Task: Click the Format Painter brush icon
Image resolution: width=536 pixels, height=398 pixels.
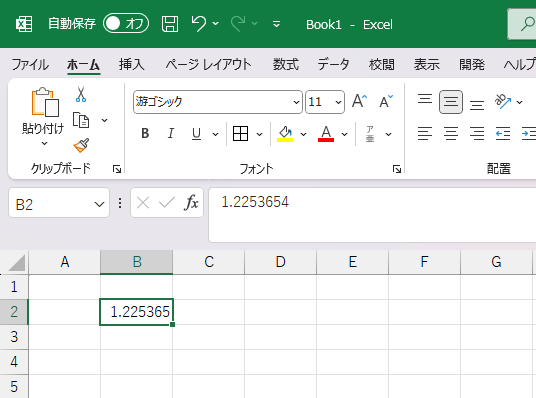Action: (81, 145)
